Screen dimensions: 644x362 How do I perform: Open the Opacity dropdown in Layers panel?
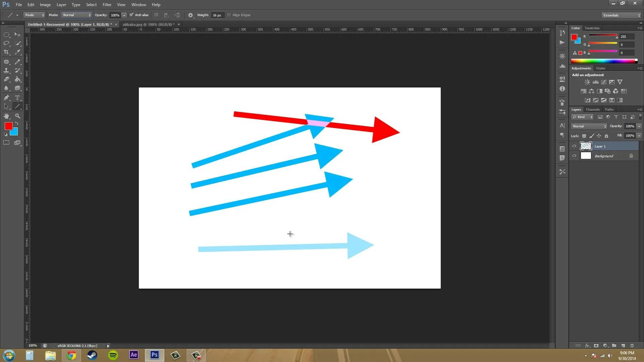639,126
